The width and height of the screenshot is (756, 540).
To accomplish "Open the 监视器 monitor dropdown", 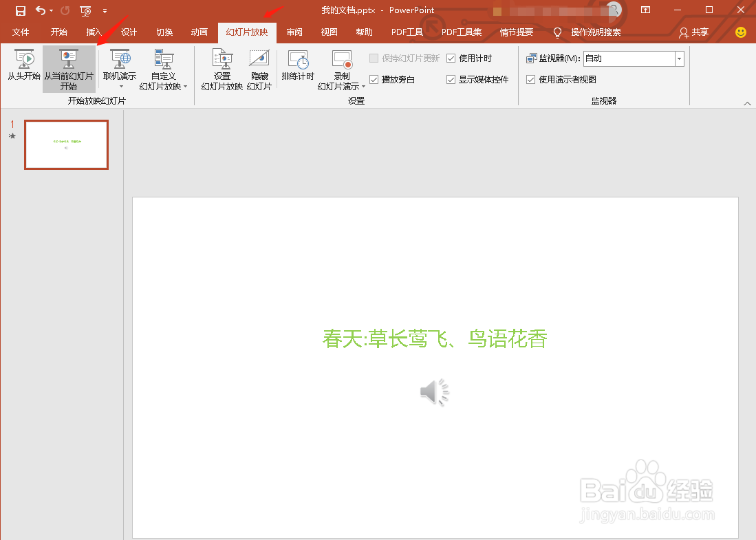I will point(678,58).
